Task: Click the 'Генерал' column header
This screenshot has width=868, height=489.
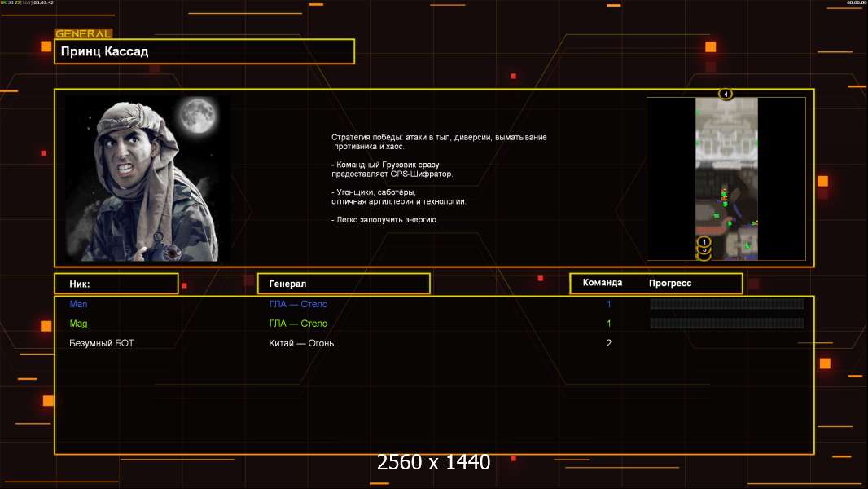Action: click(x=344, y=284)
